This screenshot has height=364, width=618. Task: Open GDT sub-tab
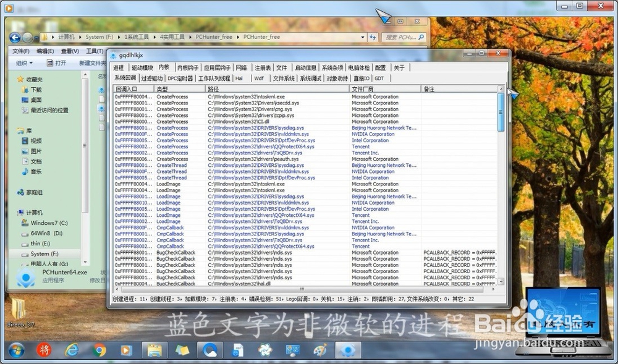379,78
